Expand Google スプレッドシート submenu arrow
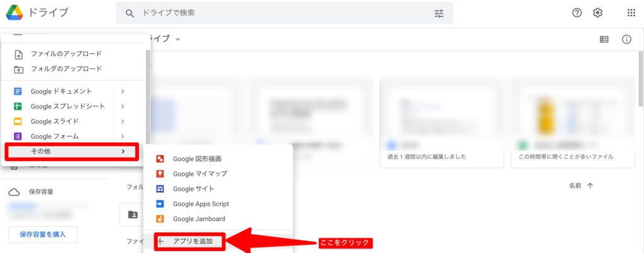Viewport: 644px width, 253px height. coord(123,106)
